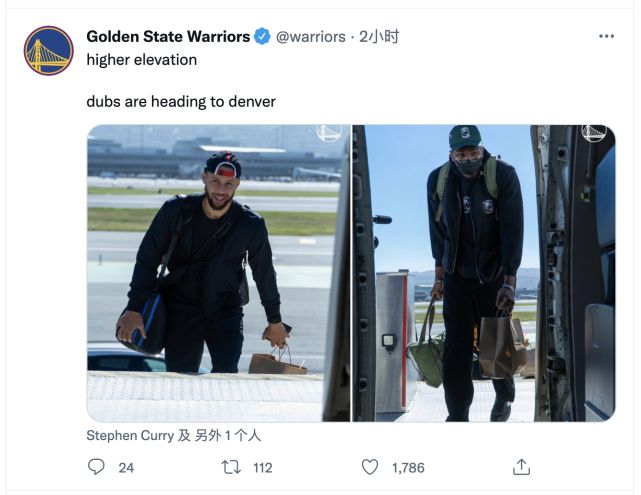Click the blue verified badge

coord(262,37)
